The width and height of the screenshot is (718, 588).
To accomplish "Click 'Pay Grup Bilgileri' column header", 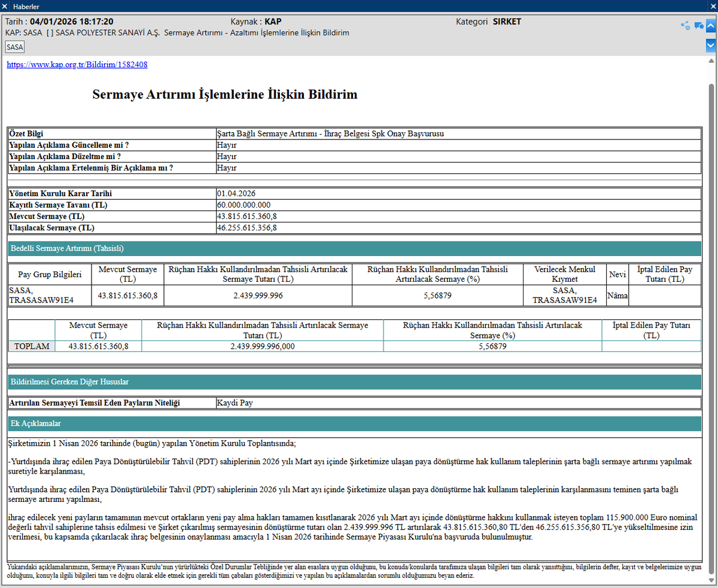I will tap(50, 275).
